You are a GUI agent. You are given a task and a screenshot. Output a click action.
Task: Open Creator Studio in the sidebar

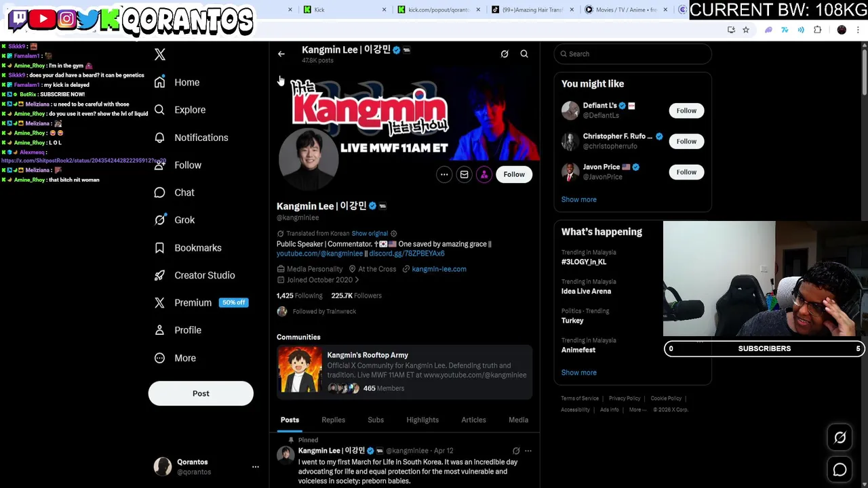coord(194,275)
